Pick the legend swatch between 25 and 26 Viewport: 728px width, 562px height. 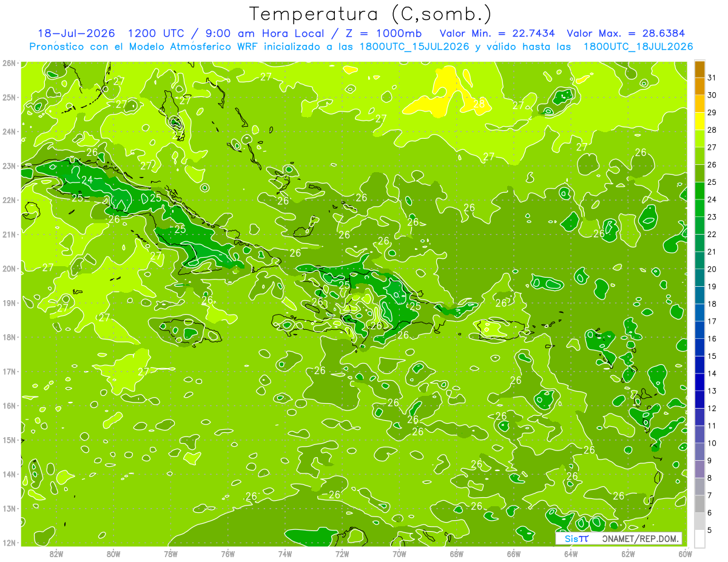[x=699, y=174]
